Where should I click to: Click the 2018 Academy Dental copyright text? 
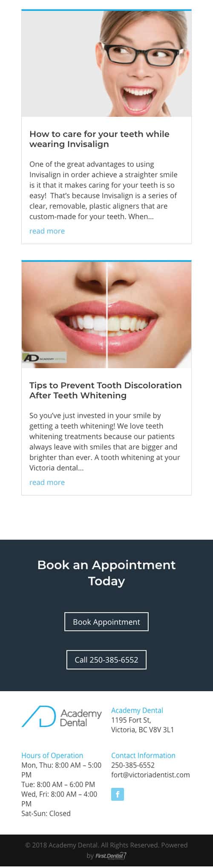(x=106, y=845)
